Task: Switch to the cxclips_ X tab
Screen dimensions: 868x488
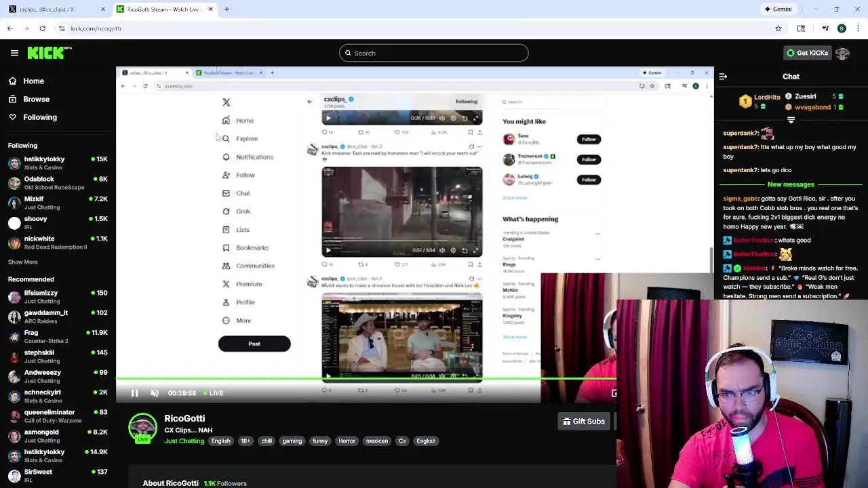Action: pos(54,9)
